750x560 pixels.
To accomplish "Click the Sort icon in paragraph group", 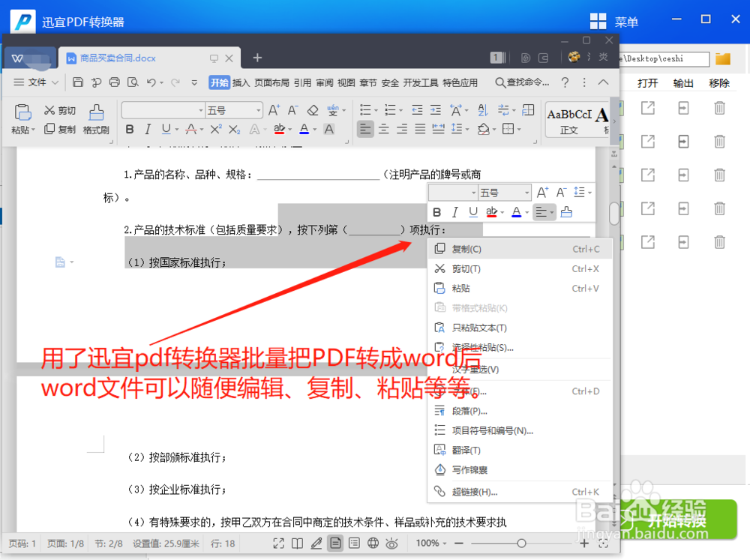I will [482, 110].
